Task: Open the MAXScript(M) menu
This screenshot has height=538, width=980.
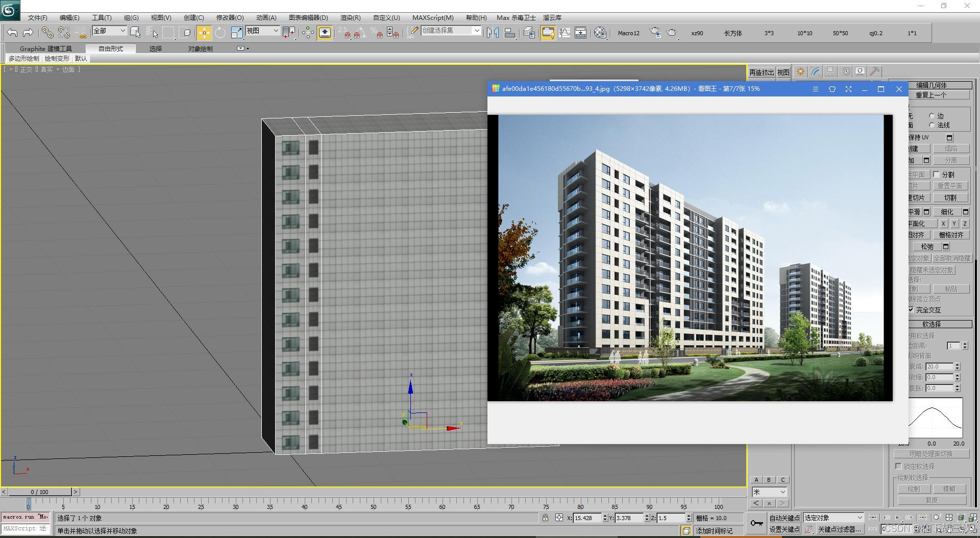Action: (433, 17)
